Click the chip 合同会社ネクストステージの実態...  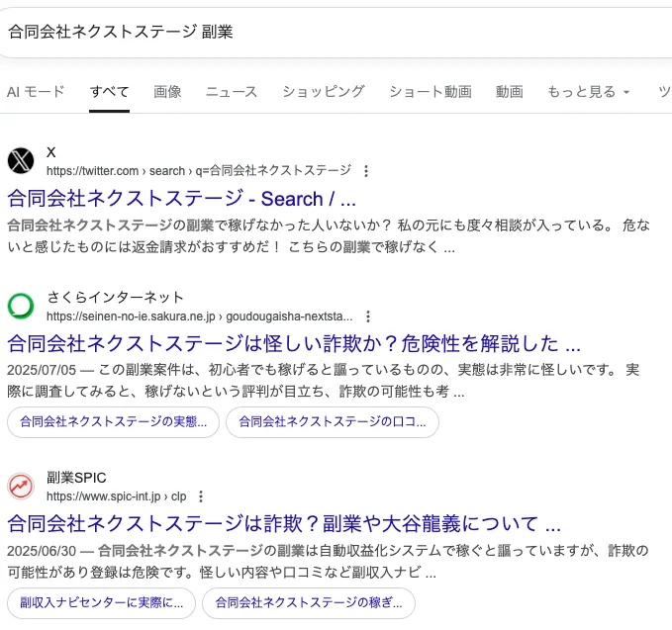click(x=113, y=422)
